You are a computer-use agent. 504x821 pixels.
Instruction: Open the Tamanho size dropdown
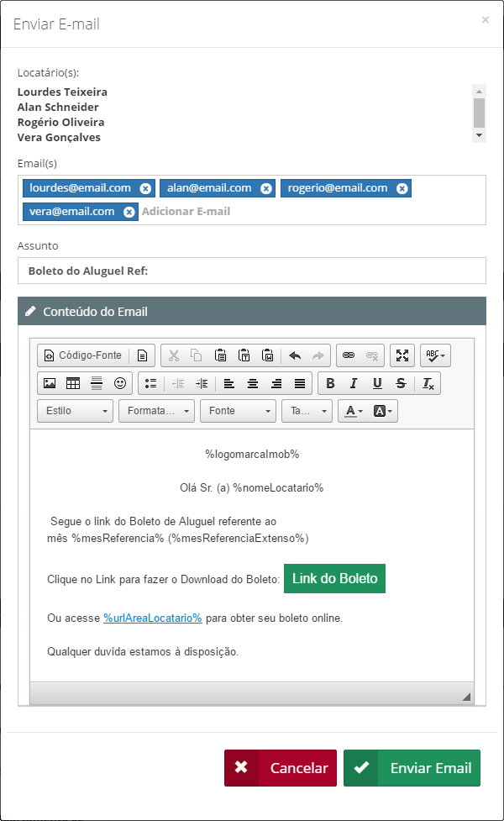click(x=307, y=411)
